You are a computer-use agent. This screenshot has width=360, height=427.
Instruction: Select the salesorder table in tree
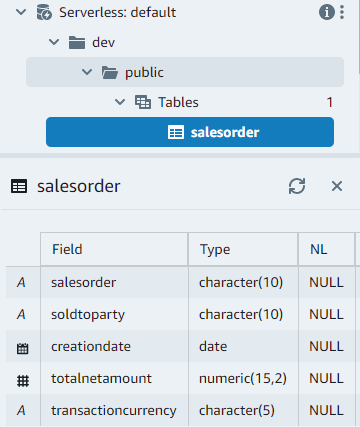tap(190, 132)
